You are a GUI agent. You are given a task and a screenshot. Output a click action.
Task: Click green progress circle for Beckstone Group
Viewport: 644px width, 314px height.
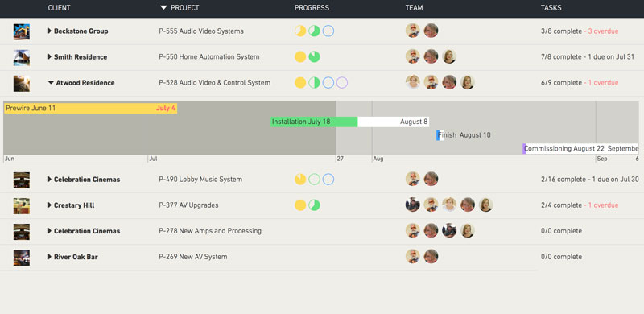(x=314, y=31)
